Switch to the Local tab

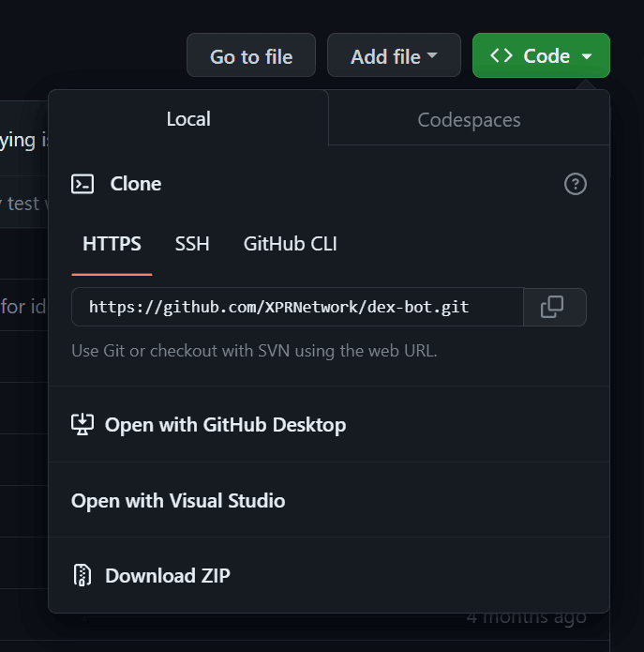pos(188,118)
